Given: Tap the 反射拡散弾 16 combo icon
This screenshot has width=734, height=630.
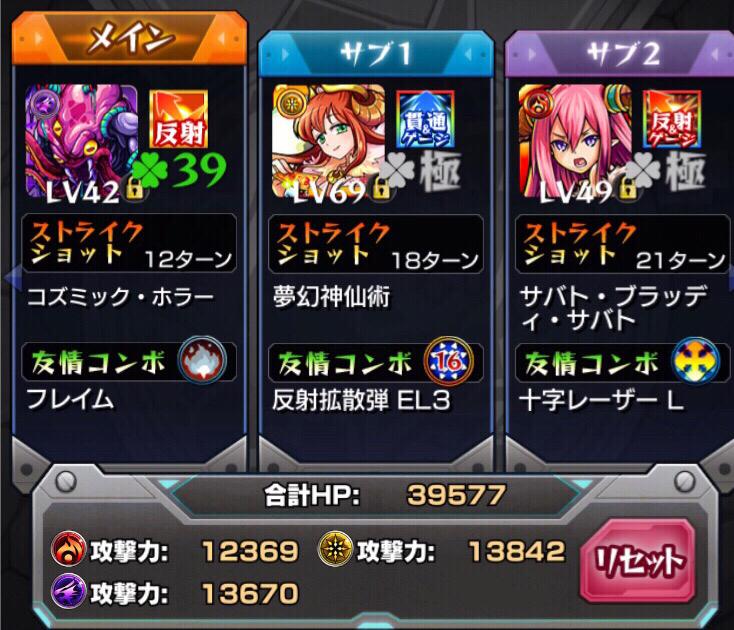Looking at the screenshot, I should (x=448, y=360).
